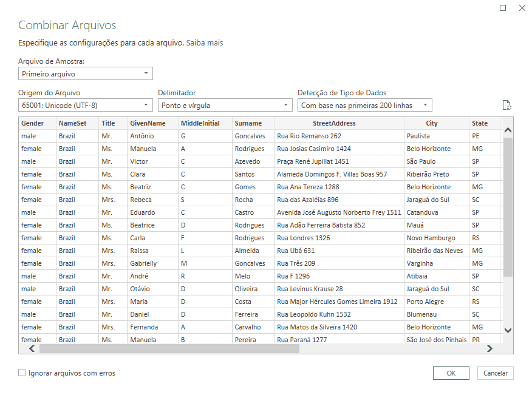This screenshot has width=532, height=398.
Task: Expand Detecção de Tipo de Dados dropdown
Action: click(365, 105)
